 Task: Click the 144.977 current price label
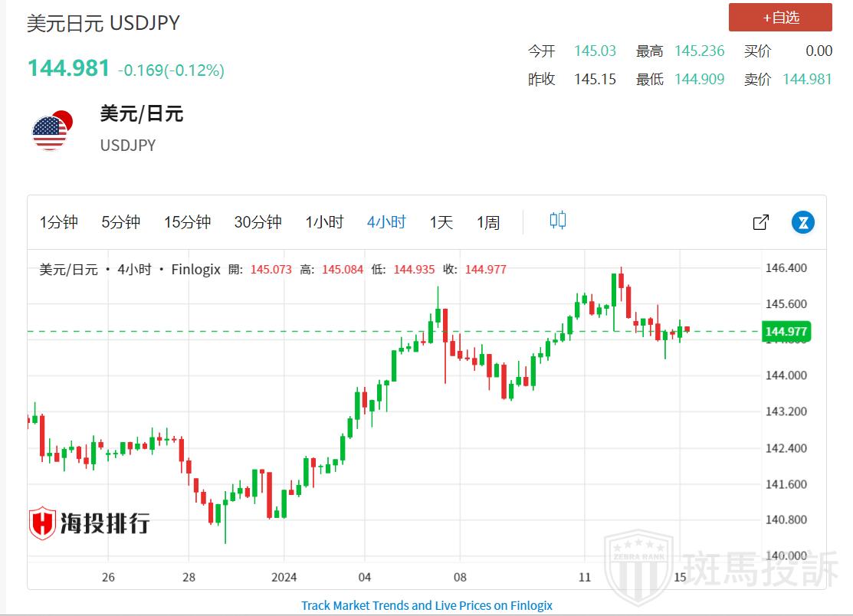point(786,332)
